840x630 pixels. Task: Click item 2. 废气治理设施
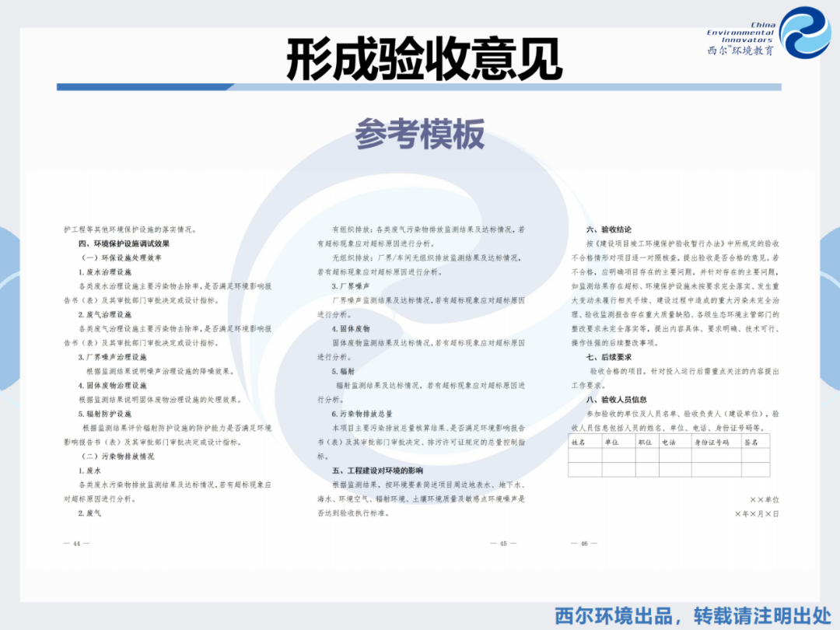(104, 314)
